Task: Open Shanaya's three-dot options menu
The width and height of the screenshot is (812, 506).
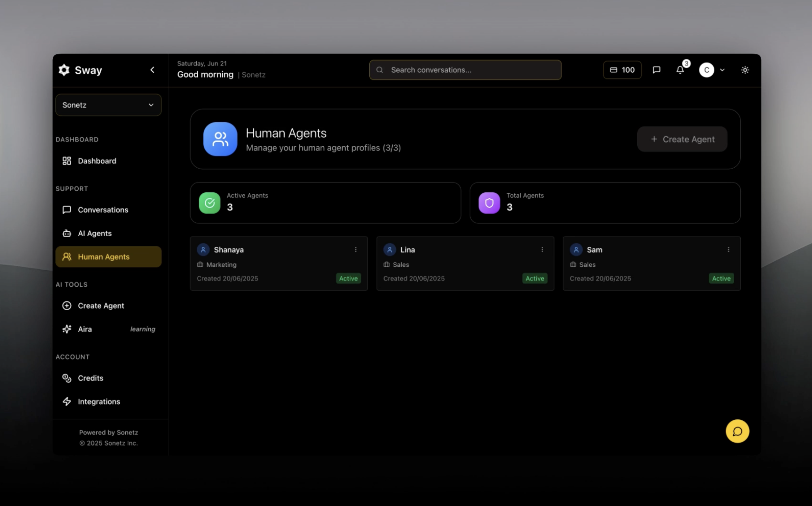Action: click(x=356, y=250)
